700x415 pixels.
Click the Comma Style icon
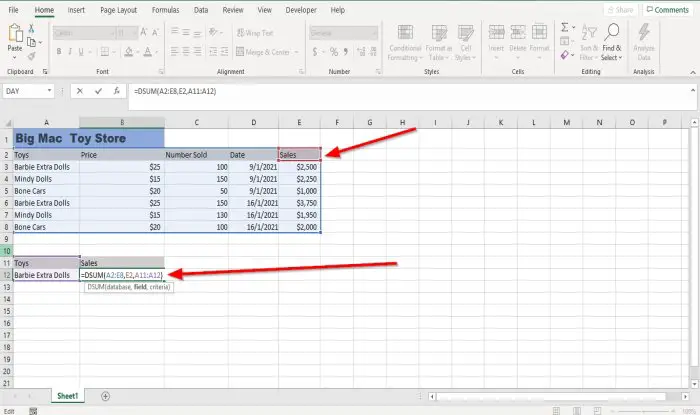point(346,52)
